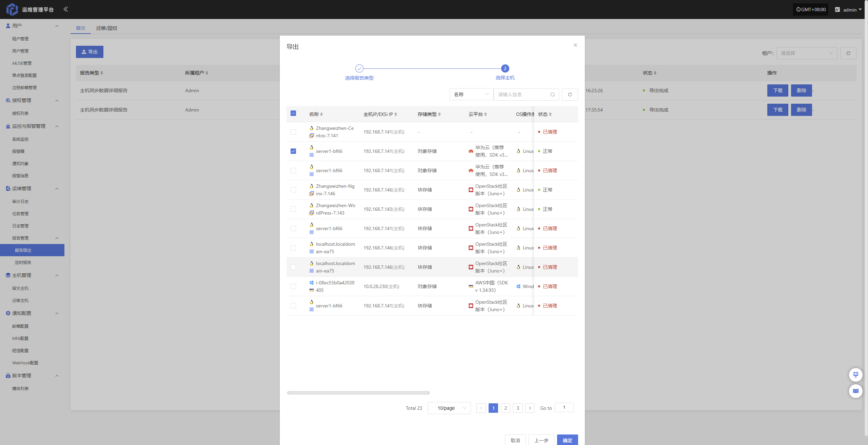
Task: Collapse the sidebar with the double-arrow icon
Action: click(66, 9)
